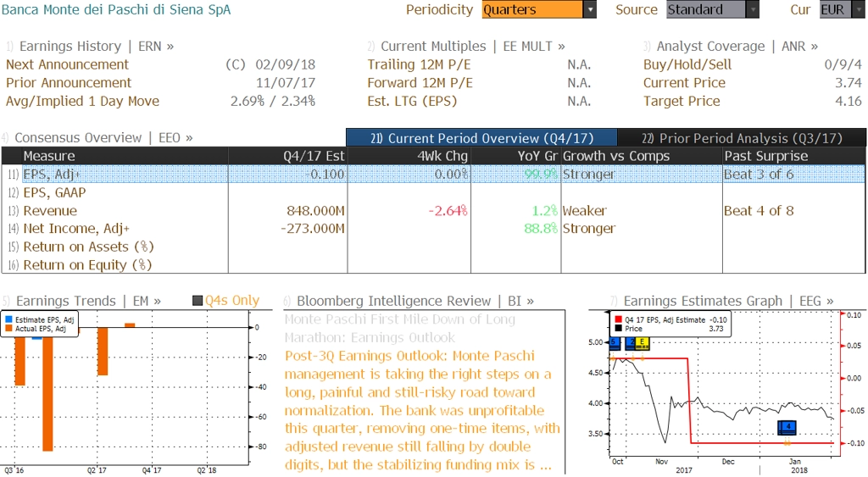Screen dimensions: 868x477
Task: Click the Est. LTG (EPS) label
Action: click(413, 101)
